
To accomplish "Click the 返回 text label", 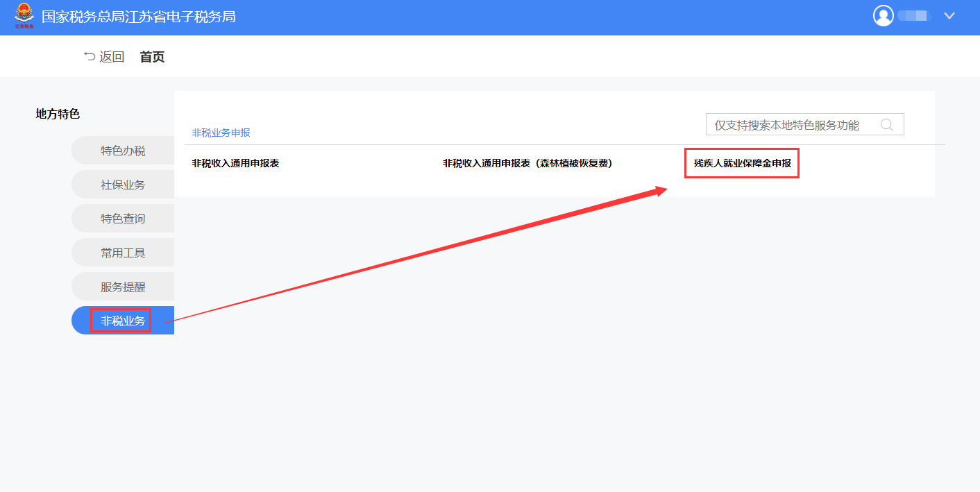I will click(x=112, y=57).
